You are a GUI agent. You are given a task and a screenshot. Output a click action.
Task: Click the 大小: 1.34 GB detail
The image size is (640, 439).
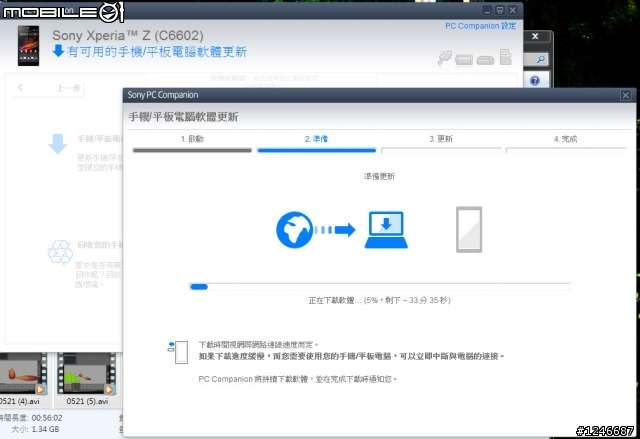[x=35, y=429]
